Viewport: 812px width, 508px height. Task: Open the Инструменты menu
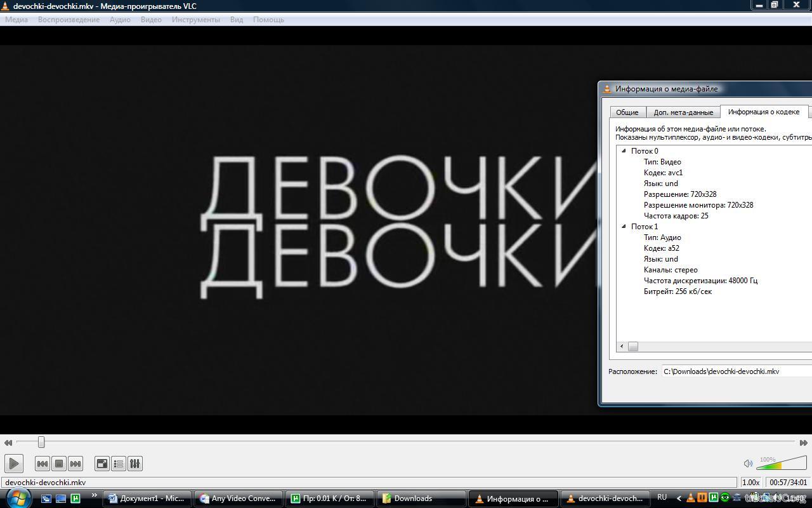(x=195, y=20)
